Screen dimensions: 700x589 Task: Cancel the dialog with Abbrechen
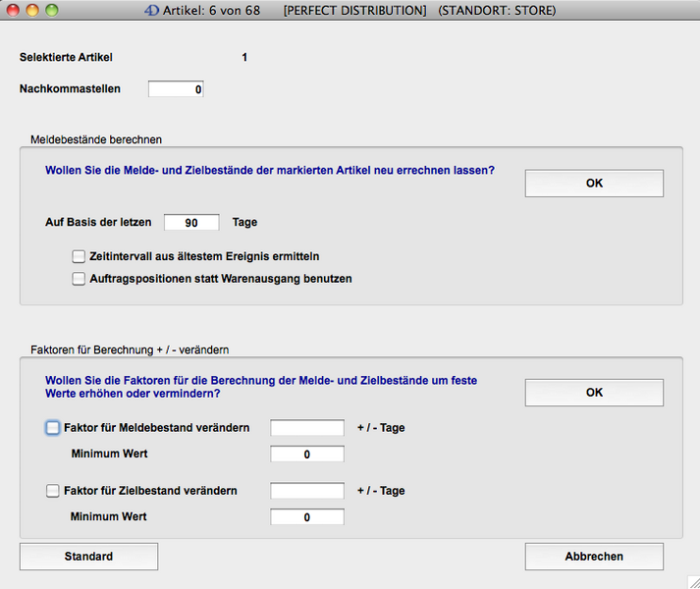point(594,557)
